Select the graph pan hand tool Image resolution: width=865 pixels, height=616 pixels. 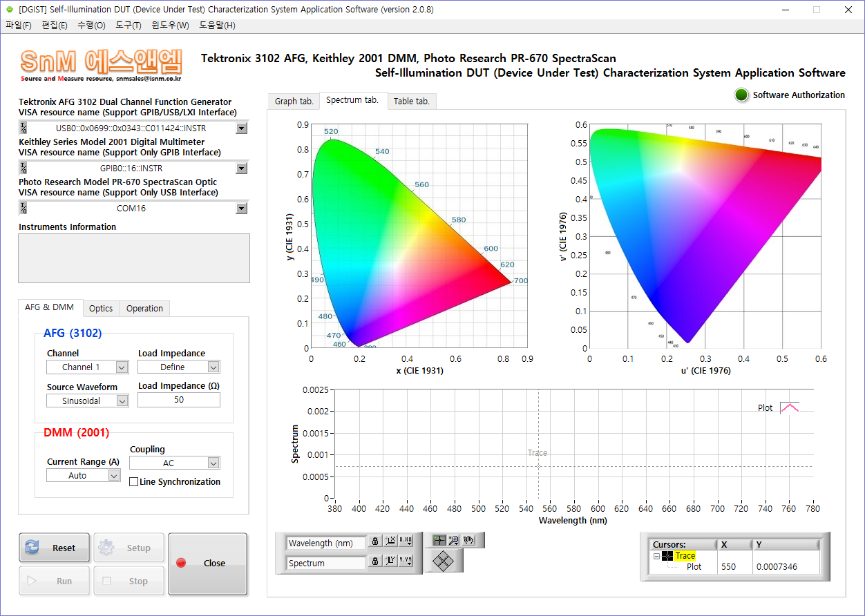point(468,540)
